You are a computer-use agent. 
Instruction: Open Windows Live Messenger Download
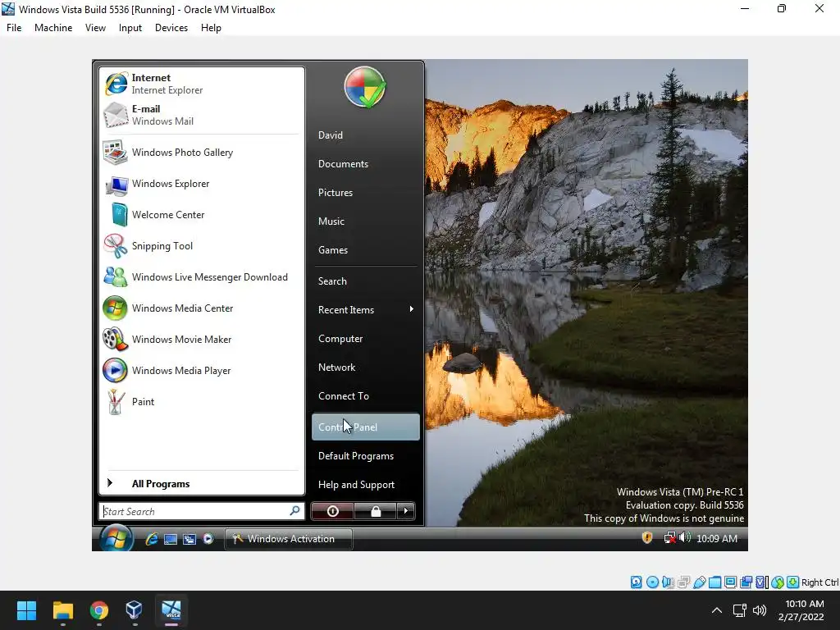[x=202, y=277]
